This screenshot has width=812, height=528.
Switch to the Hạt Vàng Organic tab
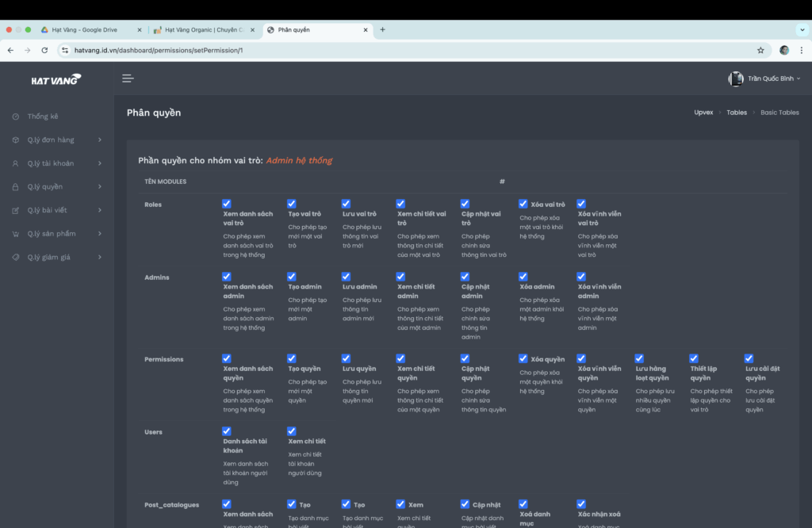click(x=204, y=30)
